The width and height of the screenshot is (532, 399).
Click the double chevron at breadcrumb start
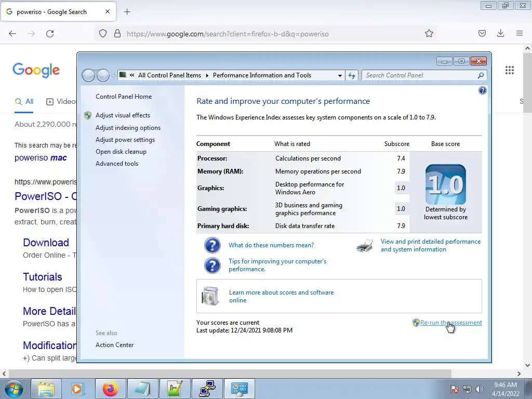[x=132, y=75]
